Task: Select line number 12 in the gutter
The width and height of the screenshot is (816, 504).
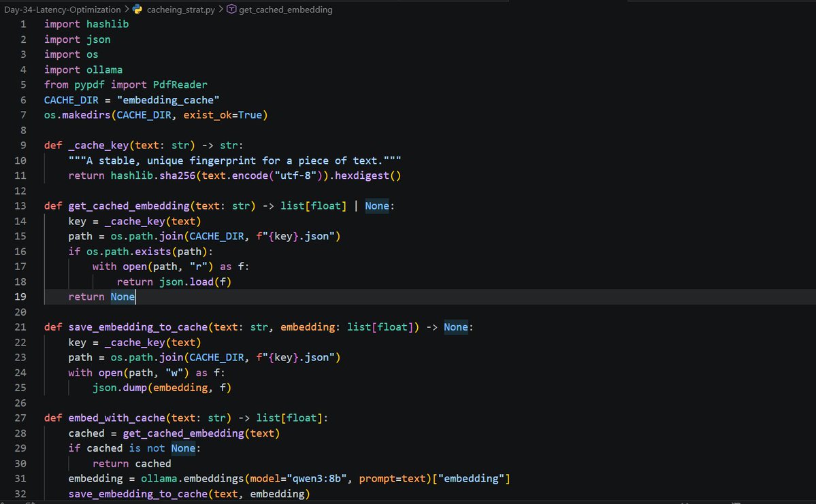Action: click(20, 191)
